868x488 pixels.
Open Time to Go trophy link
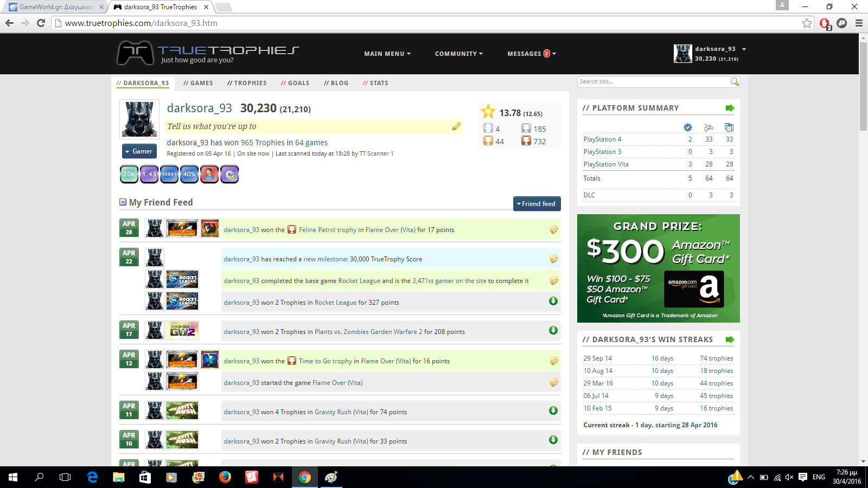[325, 361]
